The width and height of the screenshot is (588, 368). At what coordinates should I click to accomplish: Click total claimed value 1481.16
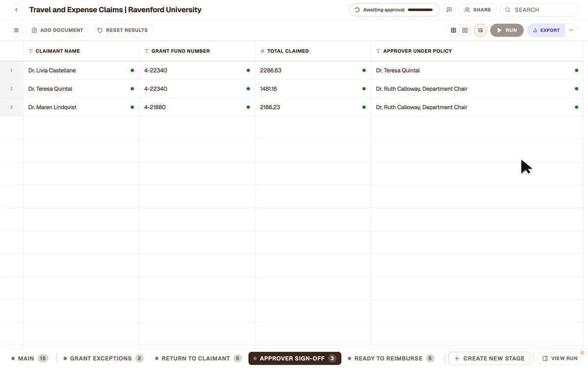(x=269, y=89)
